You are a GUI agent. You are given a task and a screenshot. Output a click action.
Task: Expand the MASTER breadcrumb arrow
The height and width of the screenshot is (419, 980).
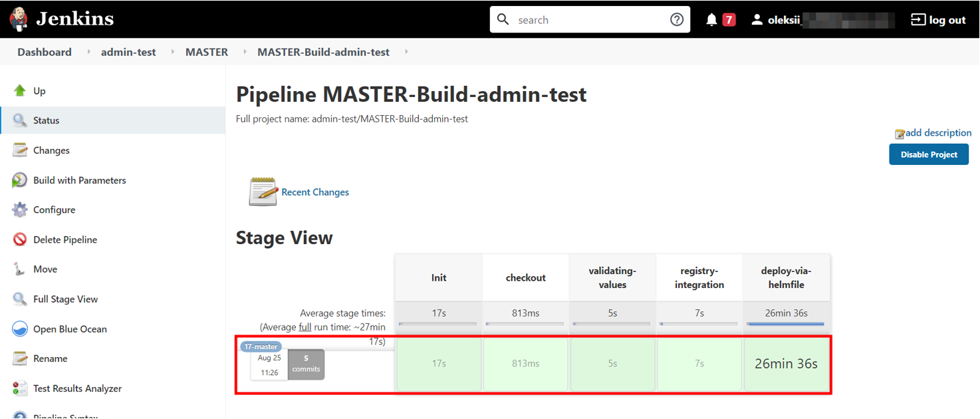point(245,52)
